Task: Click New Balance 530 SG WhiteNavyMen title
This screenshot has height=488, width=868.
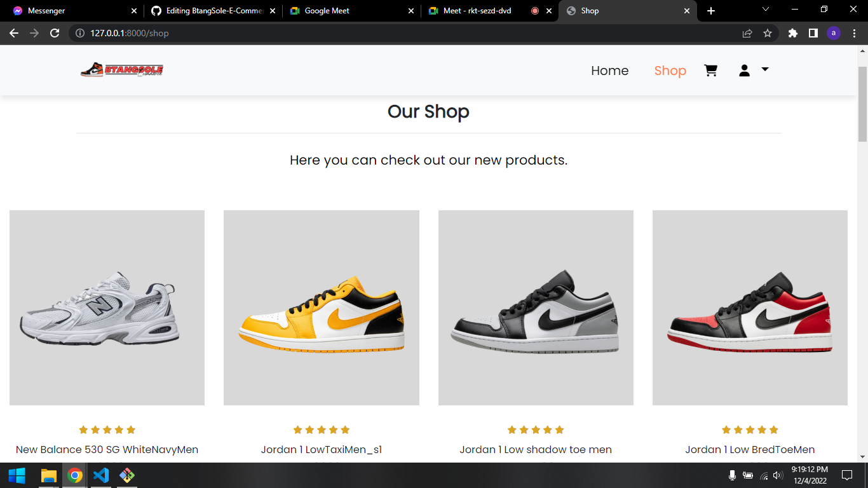Action: [107, 450]
